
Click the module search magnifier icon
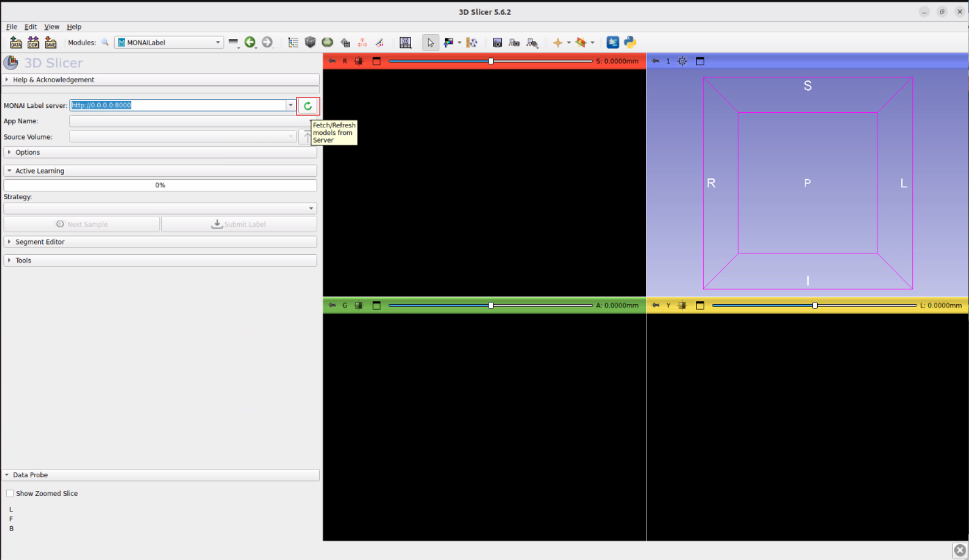point(105,42)
